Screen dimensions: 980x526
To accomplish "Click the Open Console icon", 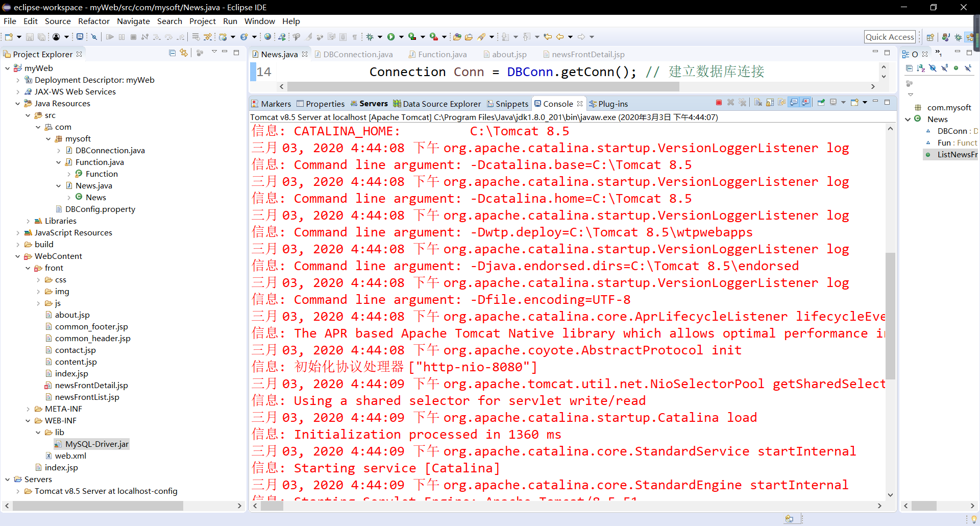I will pos(855,102).
